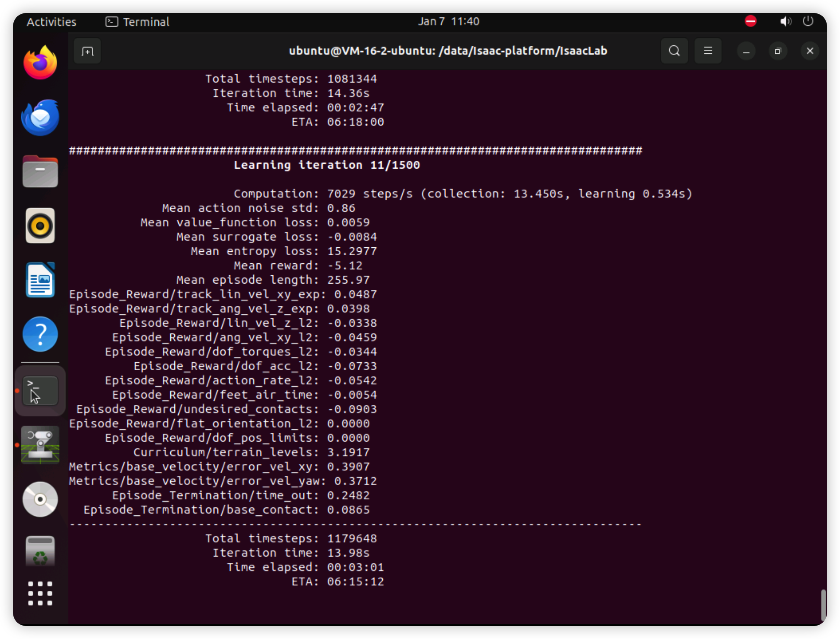The width and height of the screenshot is (840, 639).
Task: Select the Terminal icon in the dock
Action: coord(40,391)
